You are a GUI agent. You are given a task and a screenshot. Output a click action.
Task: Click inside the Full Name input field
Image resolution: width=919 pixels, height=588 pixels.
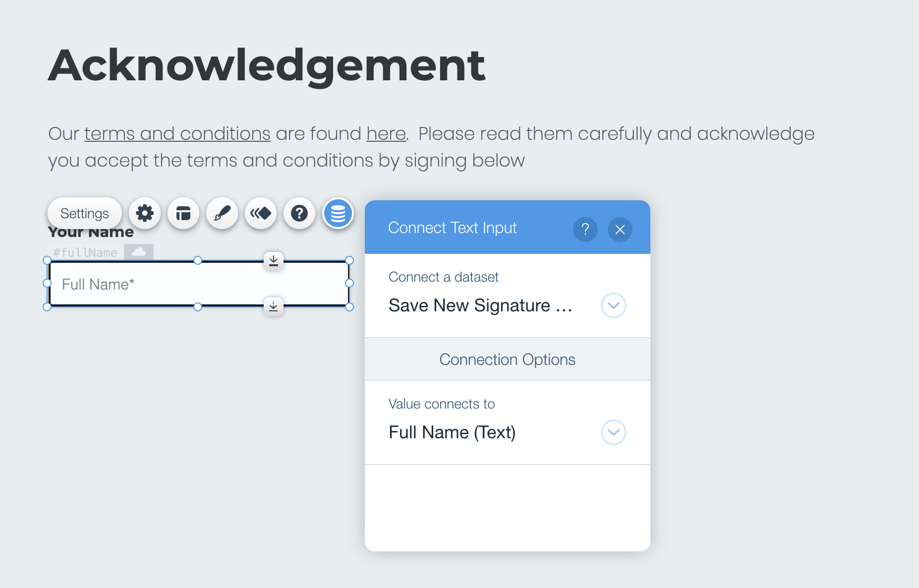[x=199, y=284]
